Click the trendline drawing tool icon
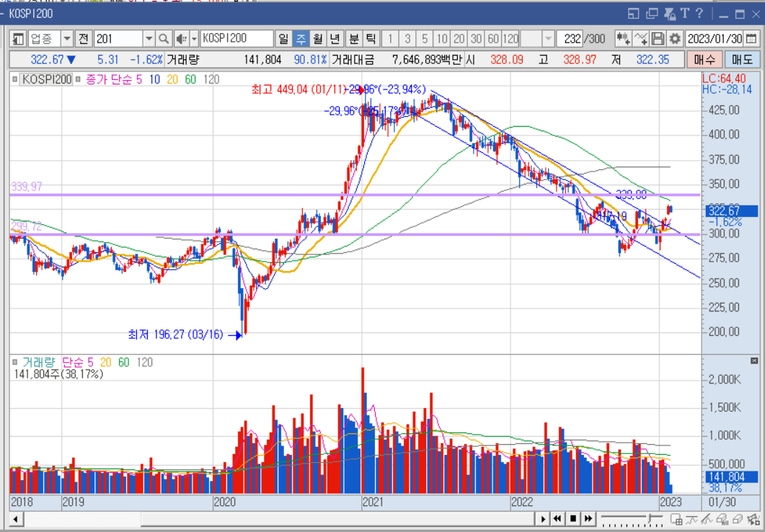This screenshot has height=532, width=765. coord(705,519)
